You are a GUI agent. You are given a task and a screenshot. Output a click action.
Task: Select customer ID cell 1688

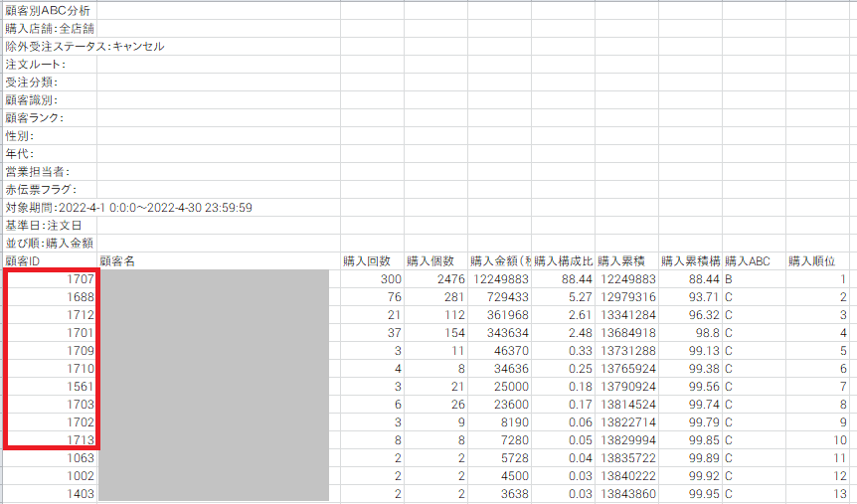[x=50, y=297]
